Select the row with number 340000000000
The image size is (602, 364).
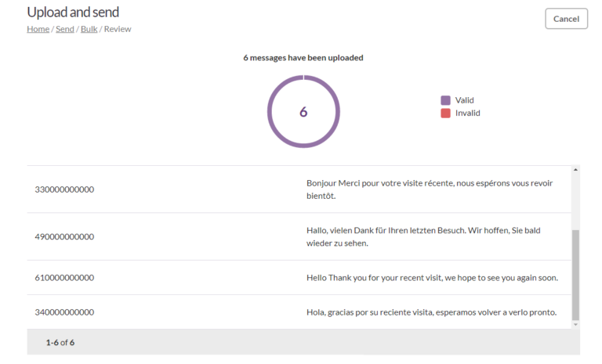pyautogui.click(x=64, y=312)
